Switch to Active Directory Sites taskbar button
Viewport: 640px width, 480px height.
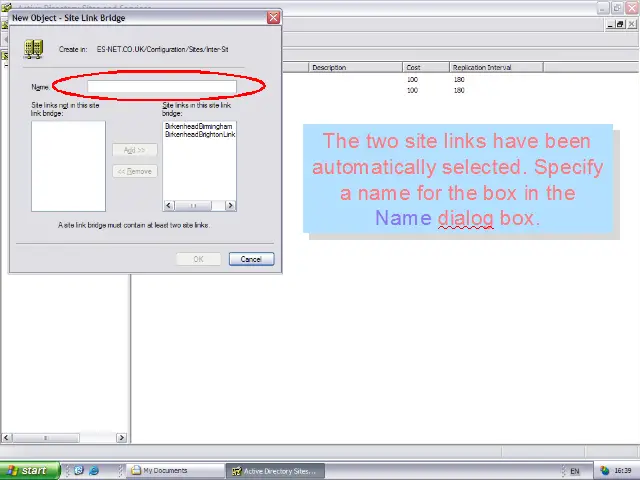(272, 470)
